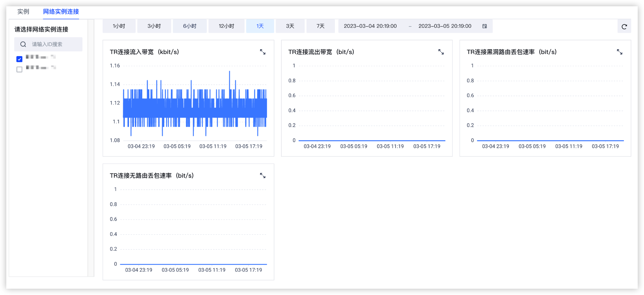Set time range to 6小时
The height and width of the screenshot is (295, 644).
pyautogui.click(x=190, y=26)
